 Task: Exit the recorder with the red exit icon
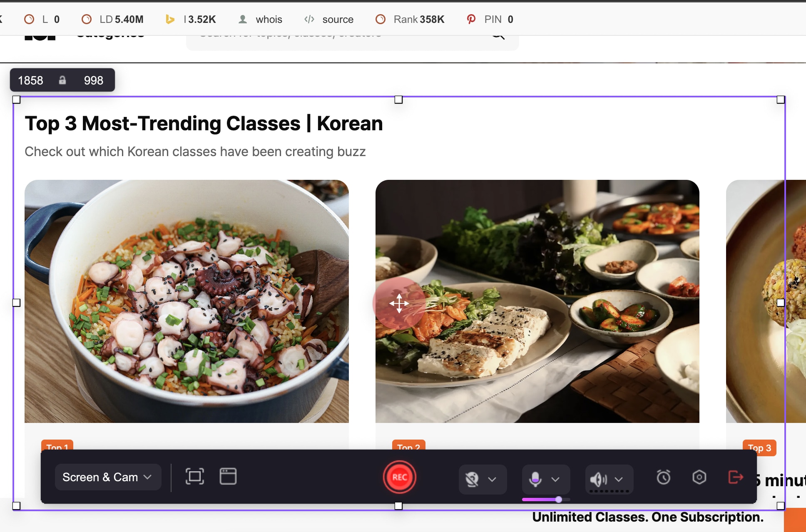pyautogui.click(x=736, y=477)
